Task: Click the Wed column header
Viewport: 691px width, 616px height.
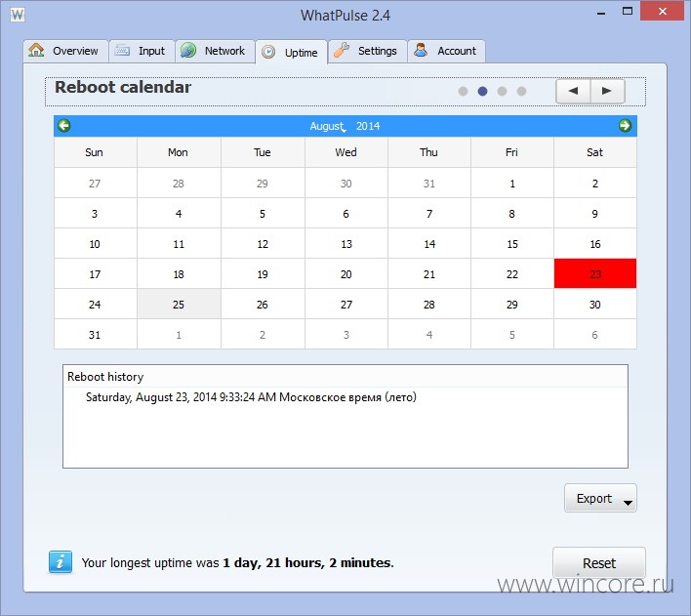Action: pyautogui.click(x=345, y=152)
